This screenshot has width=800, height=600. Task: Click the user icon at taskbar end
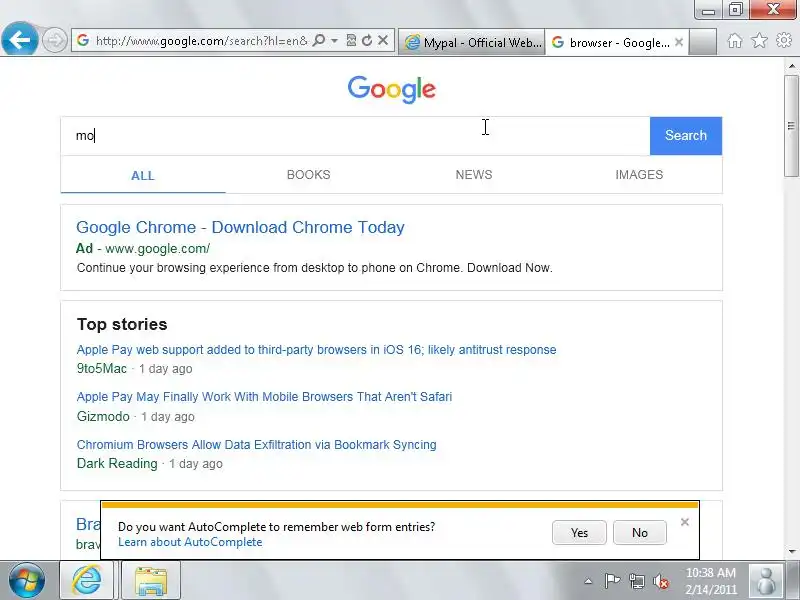pos(765,580)
